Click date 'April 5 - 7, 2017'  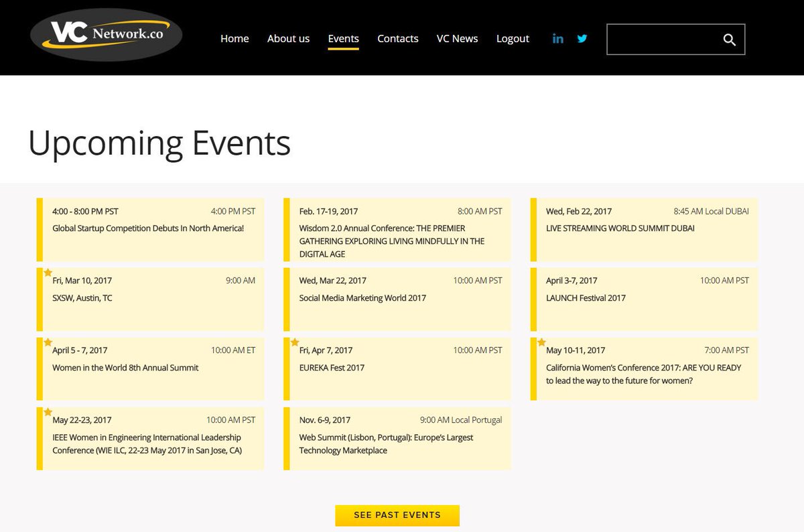click(80, 350)
